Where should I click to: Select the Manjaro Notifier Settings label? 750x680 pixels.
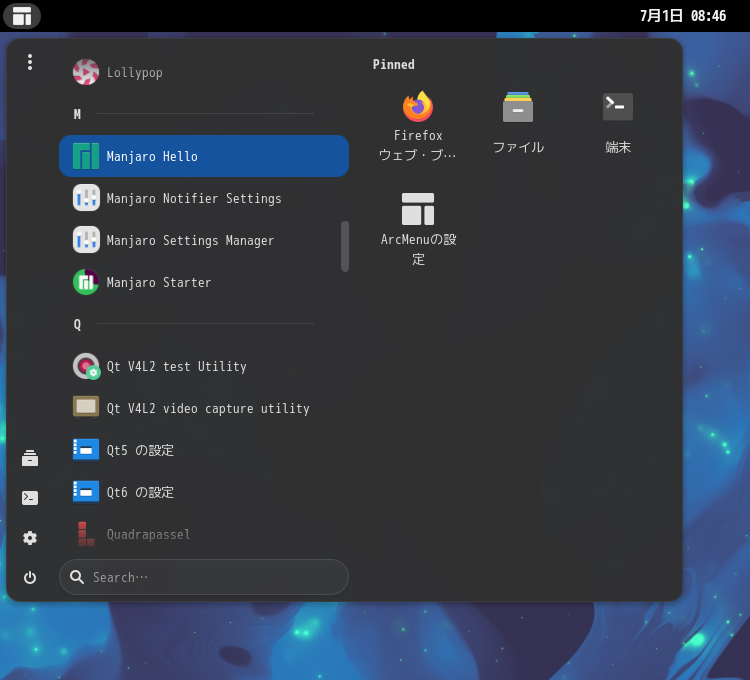194,198
